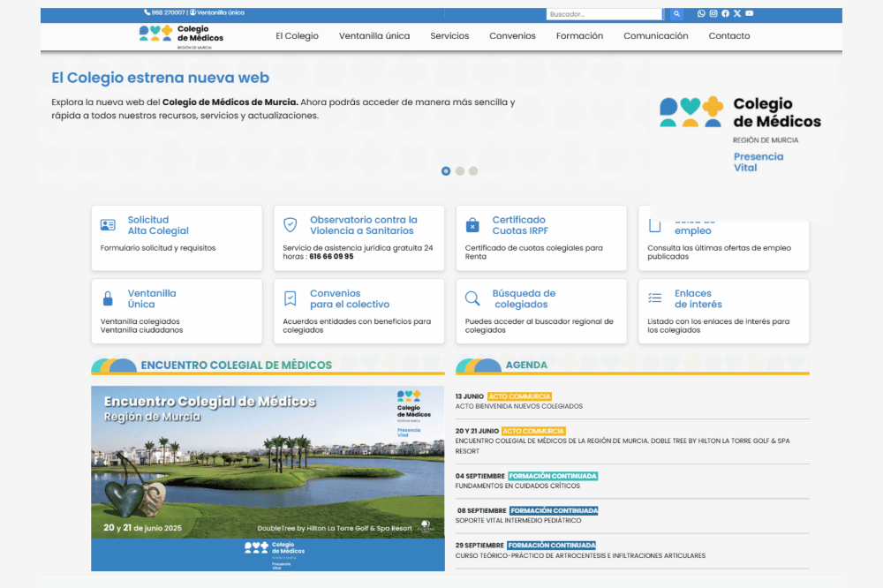The image size is (883, 588).
Task: Click the Acto Commurcia tag for 13 Junio
Action: (519, 396)
